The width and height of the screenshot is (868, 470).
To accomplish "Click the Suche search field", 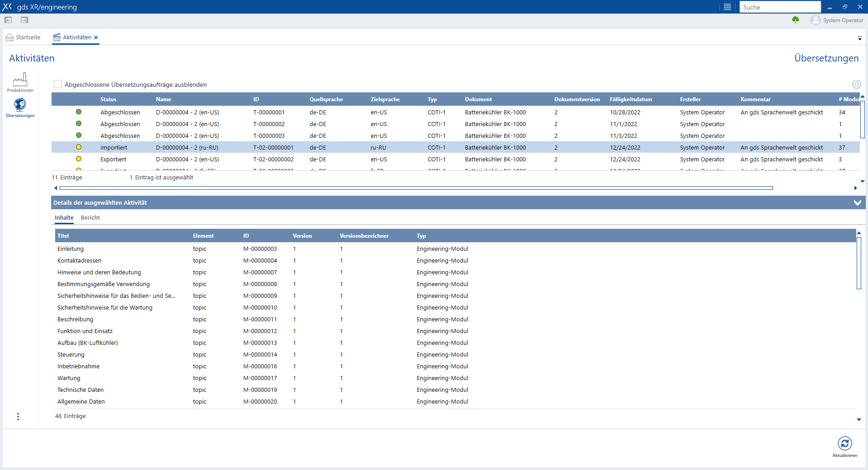I will 779,7.
